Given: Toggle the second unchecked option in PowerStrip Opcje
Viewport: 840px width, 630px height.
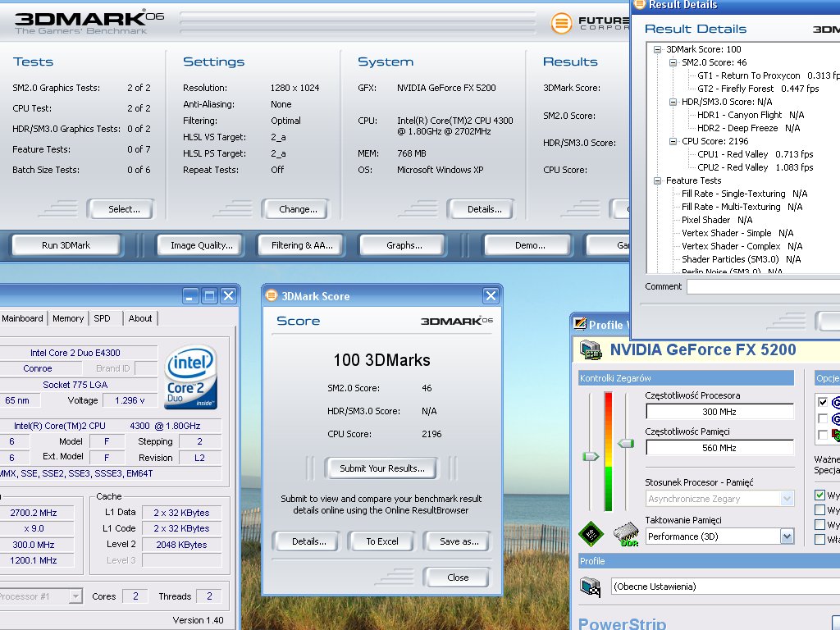Looking at the screenshot, I should [822, 418].
